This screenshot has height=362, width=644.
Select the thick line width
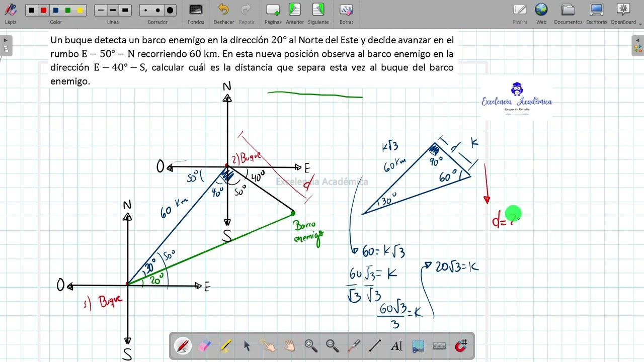(125, 10)
